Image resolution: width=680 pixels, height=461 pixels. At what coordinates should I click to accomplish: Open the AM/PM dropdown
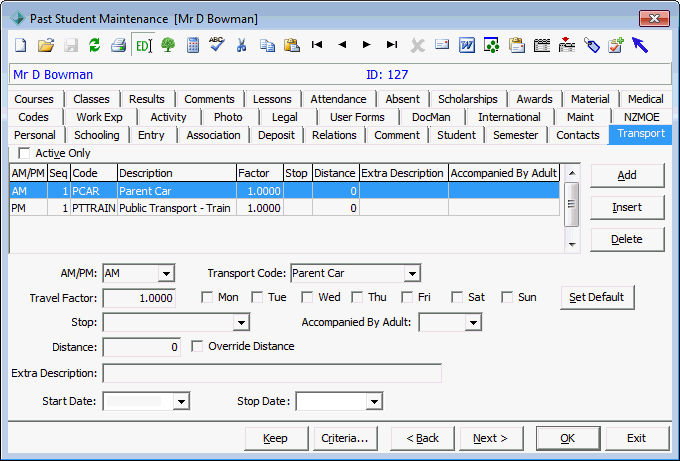(166, 274)
